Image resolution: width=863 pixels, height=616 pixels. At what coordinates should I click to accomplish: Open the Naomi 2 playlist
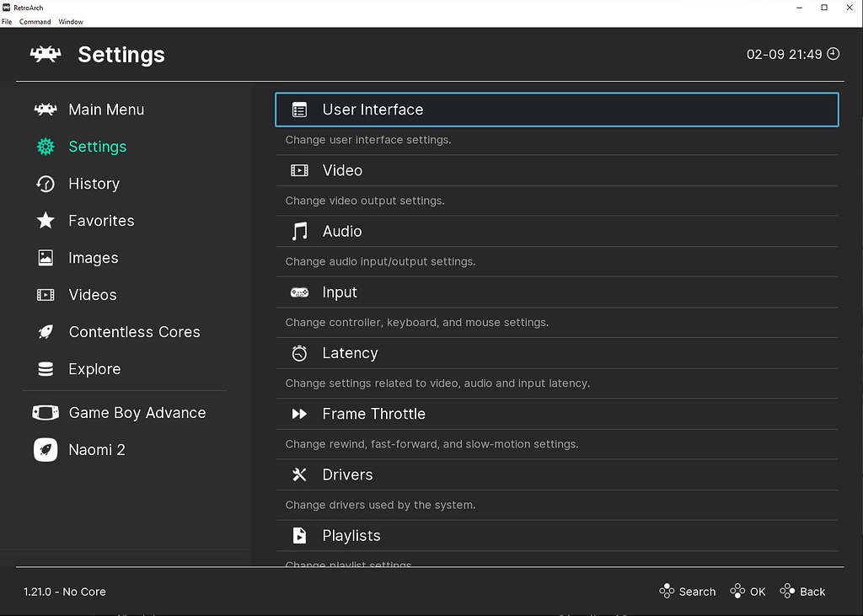point(96,450)
